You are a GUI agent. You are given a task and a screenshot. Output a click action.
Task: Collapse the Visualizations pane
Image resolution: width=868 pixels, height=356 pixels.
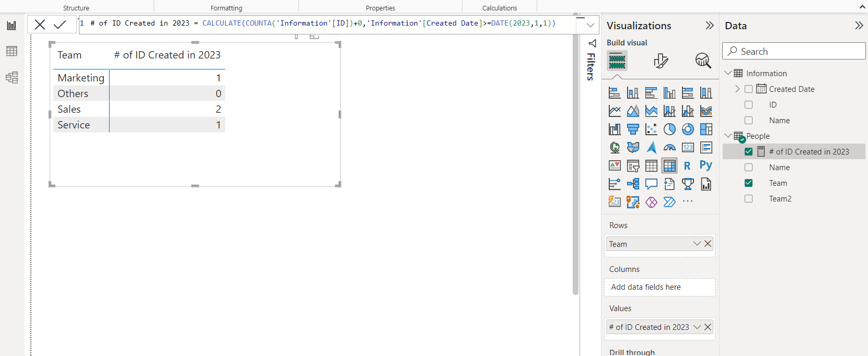click(x=709, y=26)
